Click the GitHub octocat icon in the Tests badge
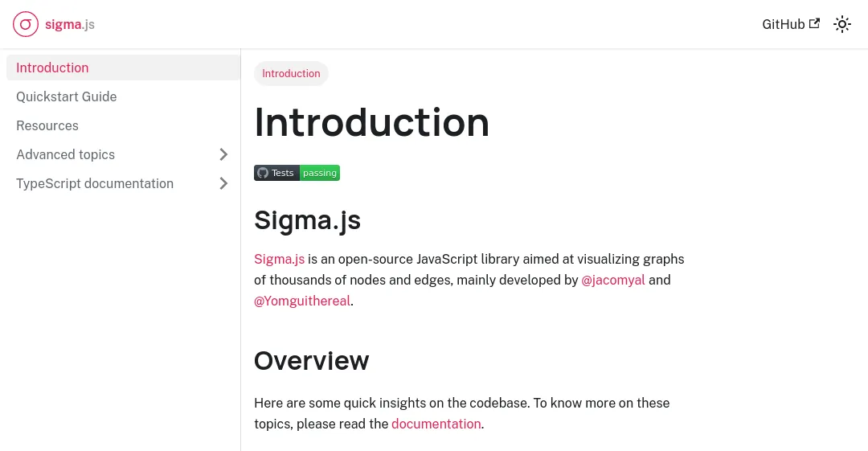This screenshot has width=868, height=451. point(262,173)
